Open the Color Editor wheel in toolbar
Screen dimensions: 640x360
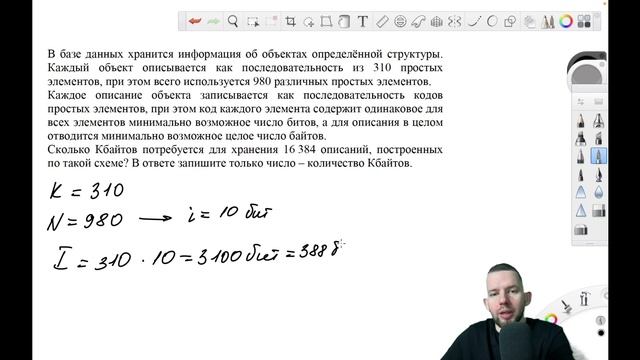tap(566, 21)
